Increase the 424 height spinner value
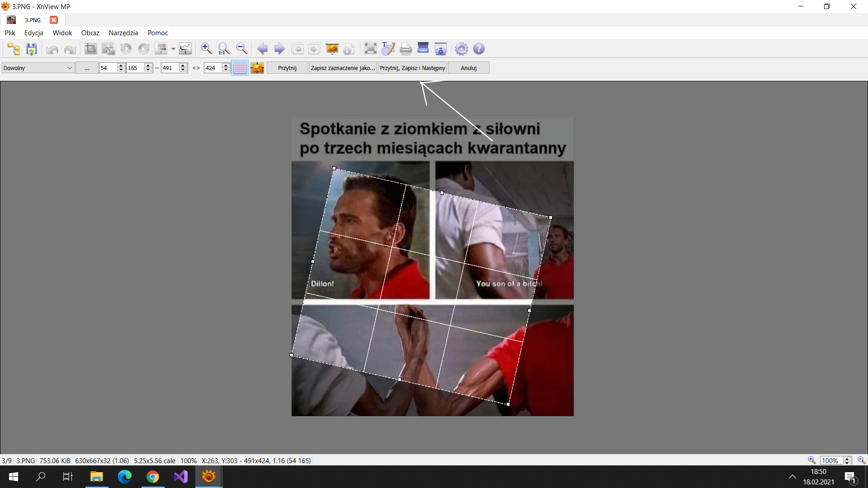 click(226, 66)
